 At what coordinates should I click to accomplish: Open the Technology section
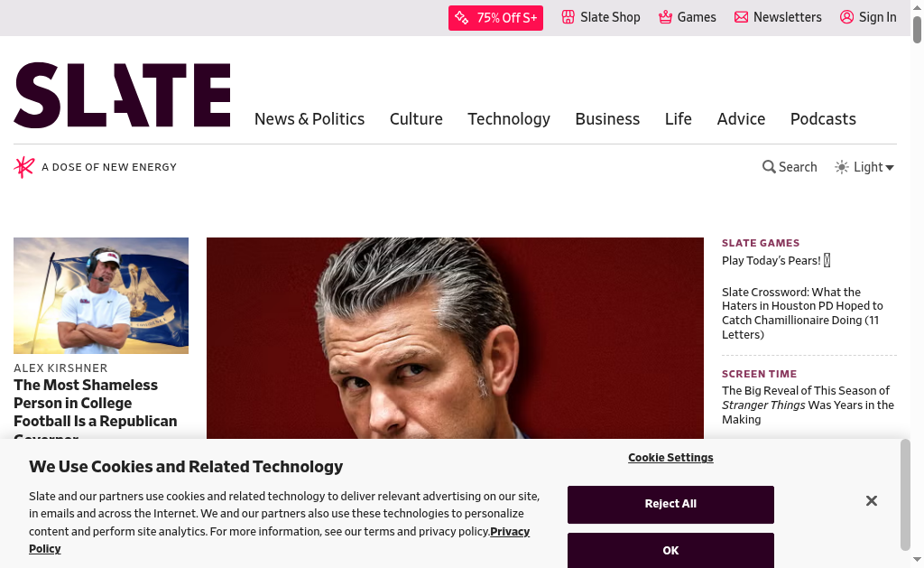pyautogui.click(x=509, y=119)
